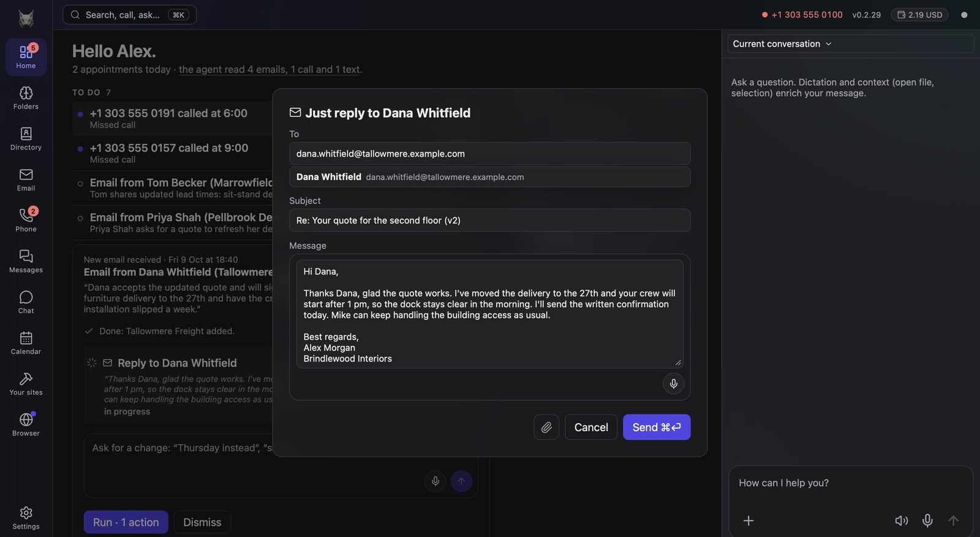
Task: Open the Chat section
Action: pos(26,302)
